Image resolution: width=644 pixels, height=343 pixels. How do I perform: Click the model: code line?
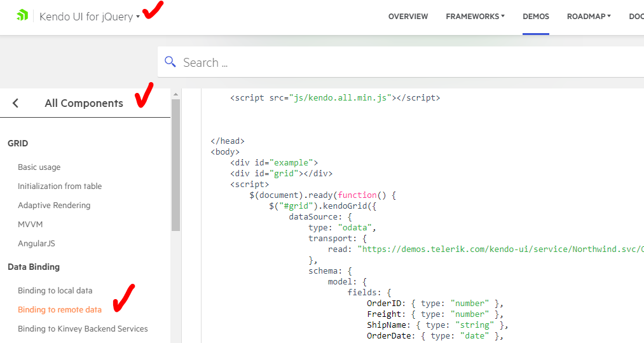coord(347,282)
